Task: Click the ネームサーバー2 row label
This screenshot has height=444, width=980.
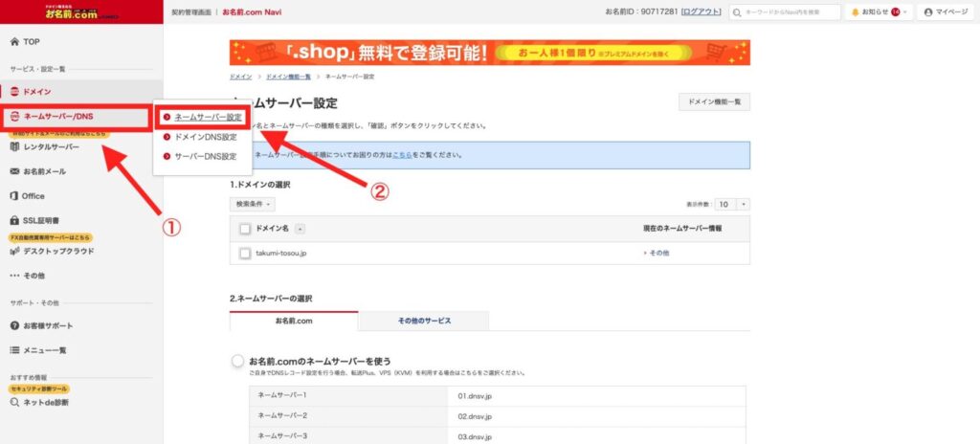Action: (x=282, y=416)
